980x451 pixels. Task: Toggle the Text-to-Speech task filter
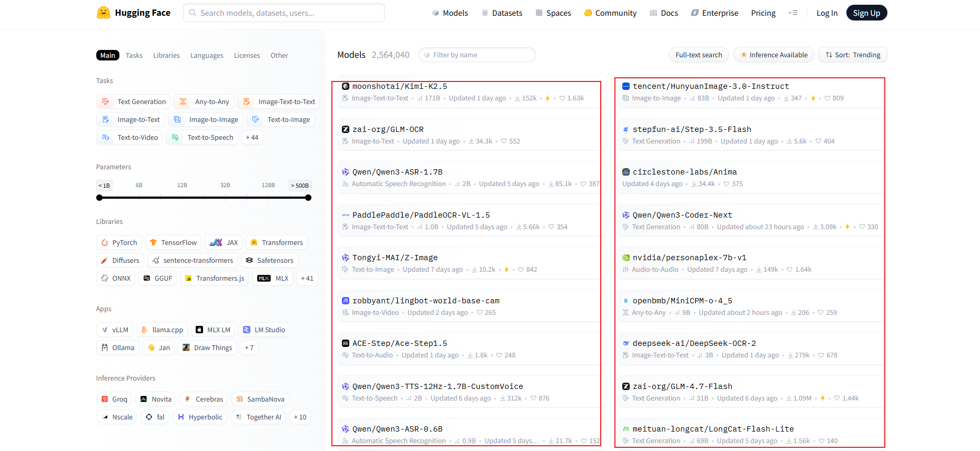click(202, 137)
